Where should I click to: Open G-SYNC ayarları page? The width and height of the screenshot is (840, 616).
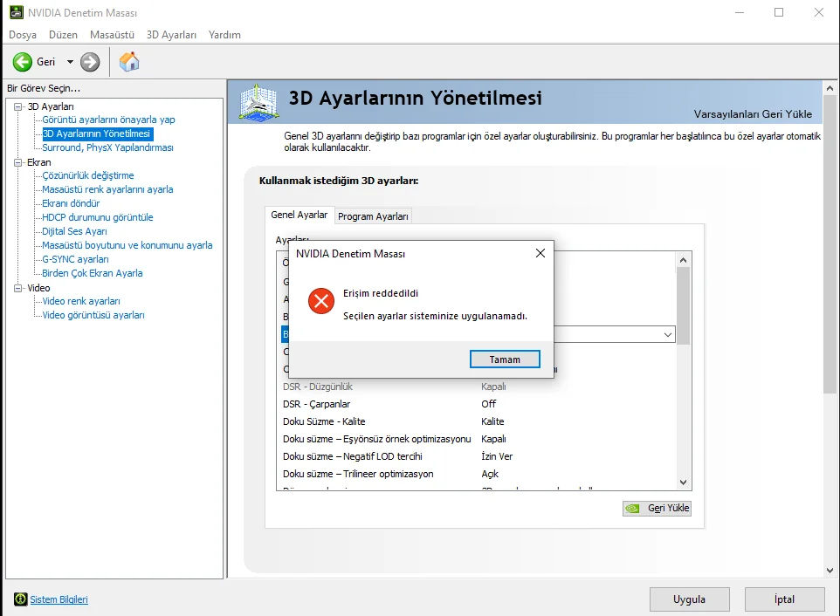[76, 259]
